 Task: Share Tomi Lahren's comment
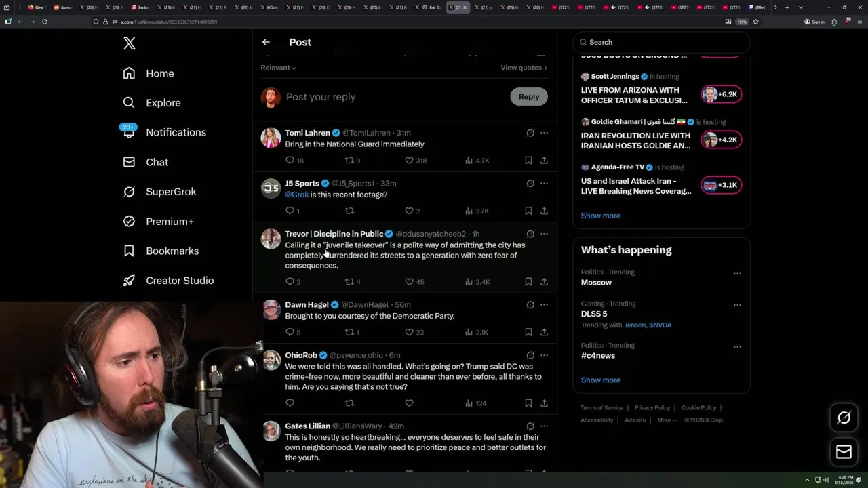[x=544, y=161]
